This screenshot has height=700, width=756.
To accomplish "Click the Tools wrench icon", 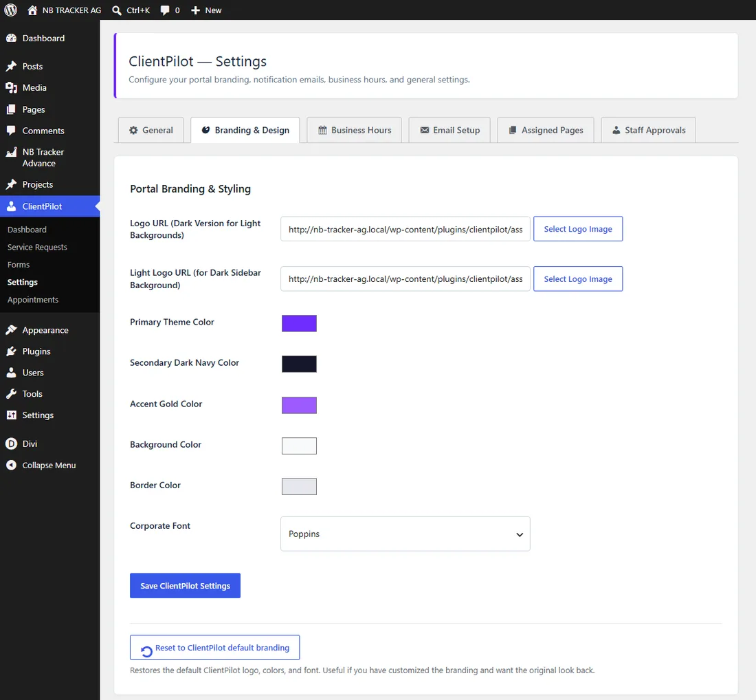I will 11,393.
